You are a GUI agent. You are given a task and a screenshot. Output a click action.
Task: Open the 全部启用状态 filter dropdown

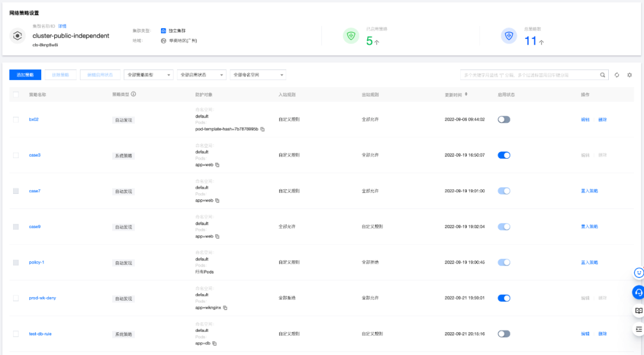[202, 75]
